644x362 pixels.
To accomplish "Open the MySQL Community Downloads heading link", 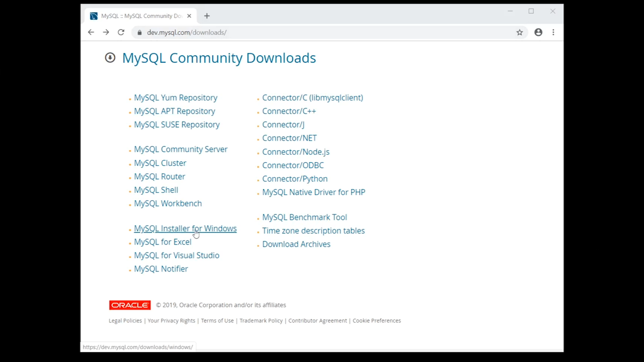I will pyautogui.click(x=219, y=58).
